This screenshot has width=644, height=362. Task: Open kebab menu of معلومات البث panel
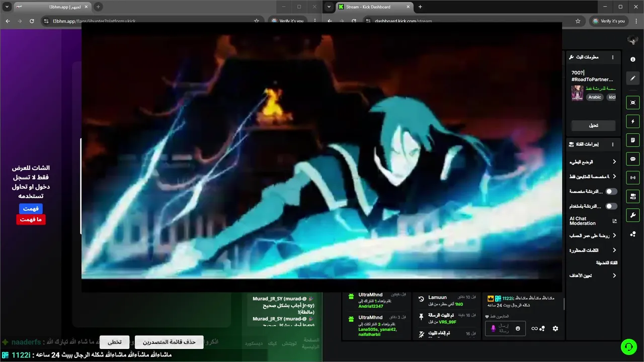point(613,57)
